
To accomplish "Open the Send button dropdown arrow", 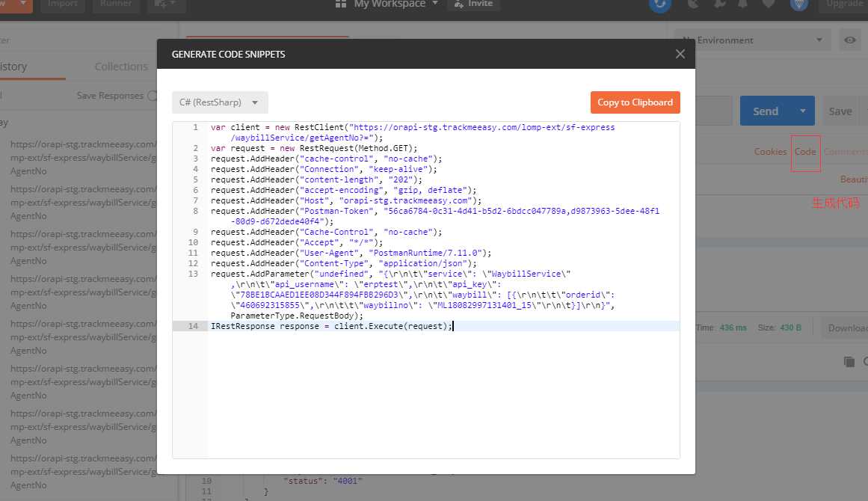I will (802, 111).
